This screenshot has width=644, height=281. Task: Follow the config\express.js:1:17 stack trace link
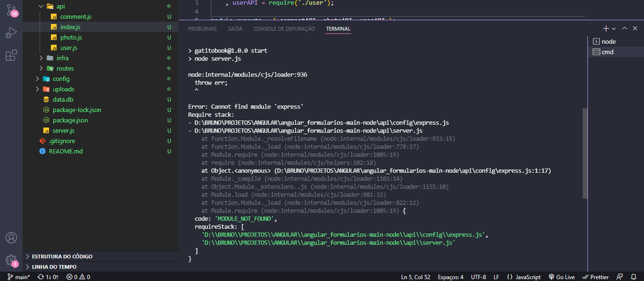[413, 170]
